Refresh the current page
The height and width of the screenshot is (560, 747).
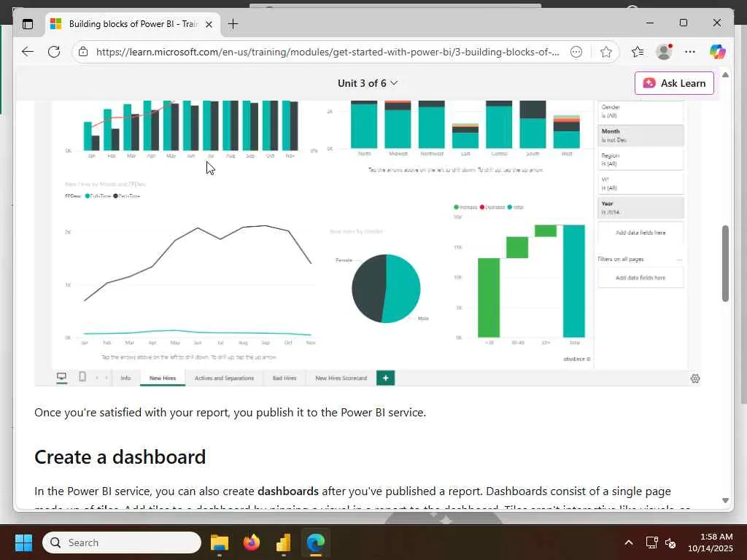pos(54,52)
